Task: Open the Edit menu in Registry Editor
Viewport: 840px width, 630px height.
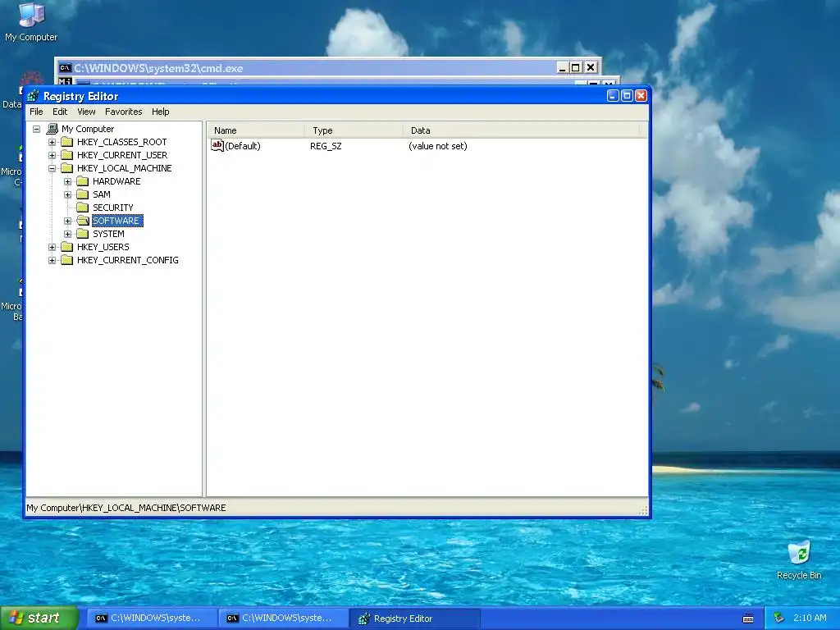Action: click(x=60, y=112)
